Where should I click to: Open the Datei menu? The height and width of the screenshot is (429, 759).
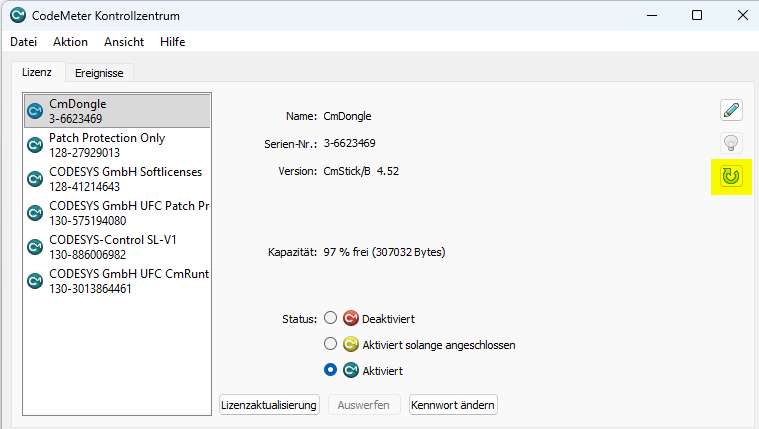(x=24, y=42)
